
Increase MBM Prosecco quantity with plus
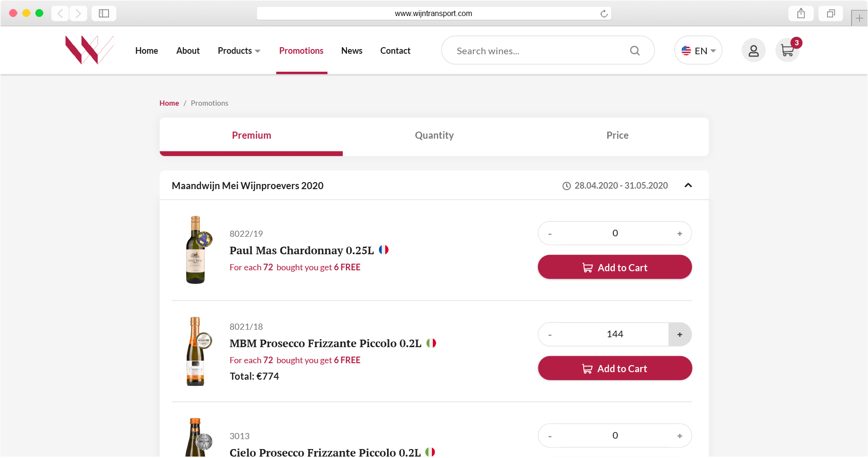pos(679,334)
